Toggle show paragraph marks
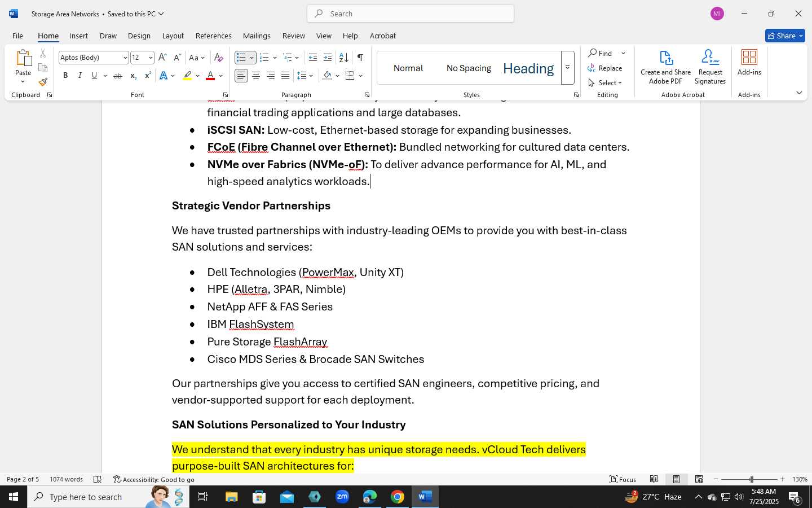The width and height of the screenshot is (812, 508). [360, 58]
